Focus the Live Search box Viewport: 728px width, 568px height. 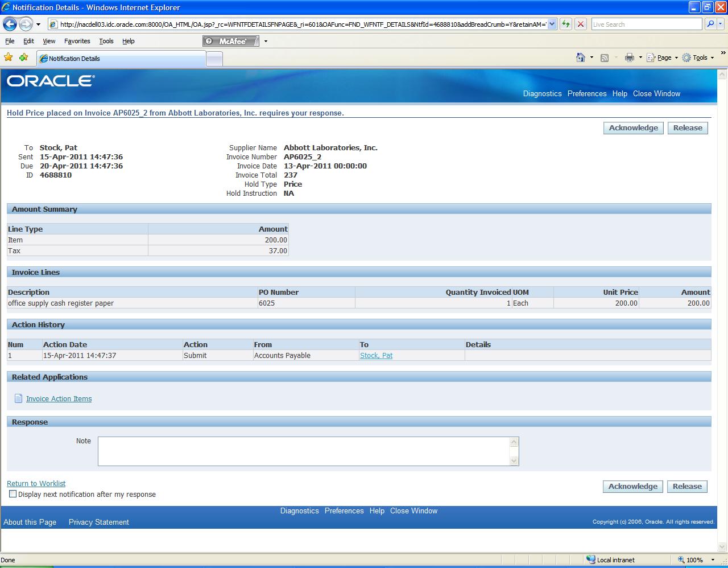pos(647,24)
